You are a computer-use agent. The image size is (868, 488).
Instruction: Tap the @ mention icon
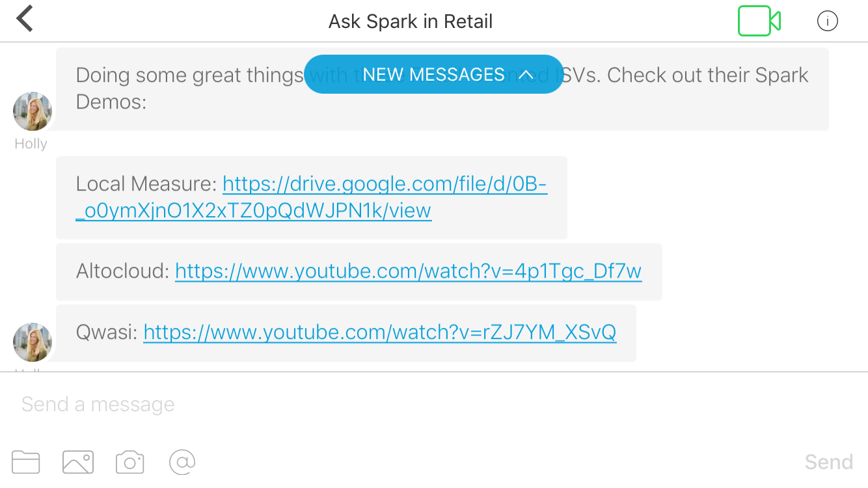(182, 462)
